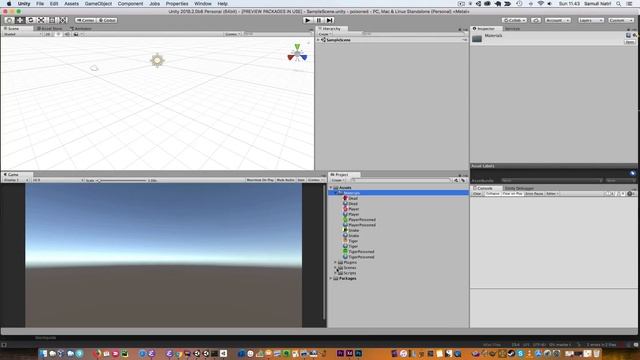Select the Rect transform tool
This screenshot has width=640, height=360.
52,20
